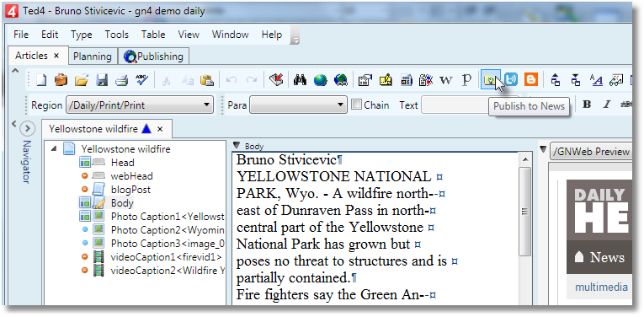Select Photo Caption1 tree item
This screenshot has height=317, width=644.
(168, 217)
